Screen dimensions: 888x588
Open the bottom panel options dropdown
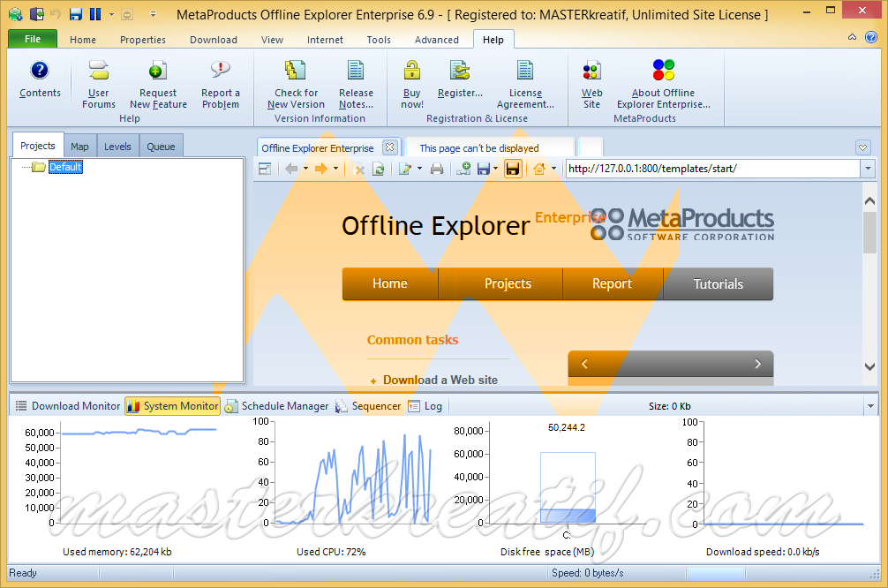(870, 406)
